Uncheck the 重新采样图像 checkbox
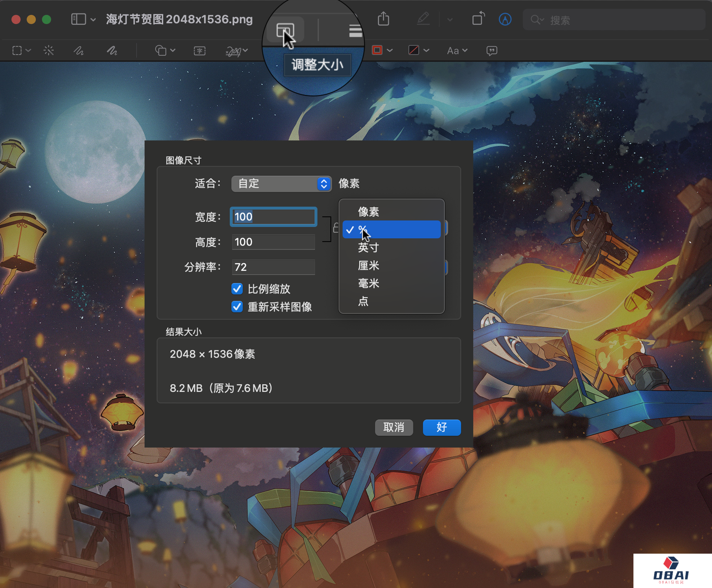Screen dimensions: 712x588 click(237, 307)
